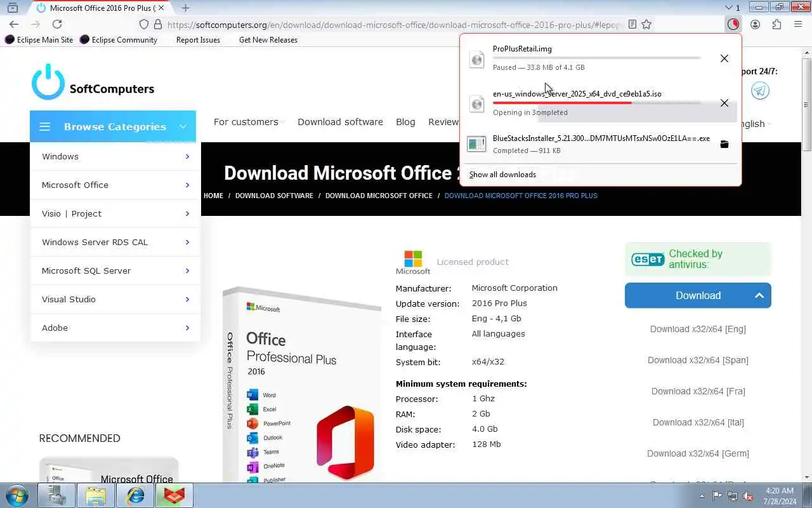Image resolution: width=812 pixels, height=508 pixels.
Task: Click the volume muted tray icon
Action: 748,496
